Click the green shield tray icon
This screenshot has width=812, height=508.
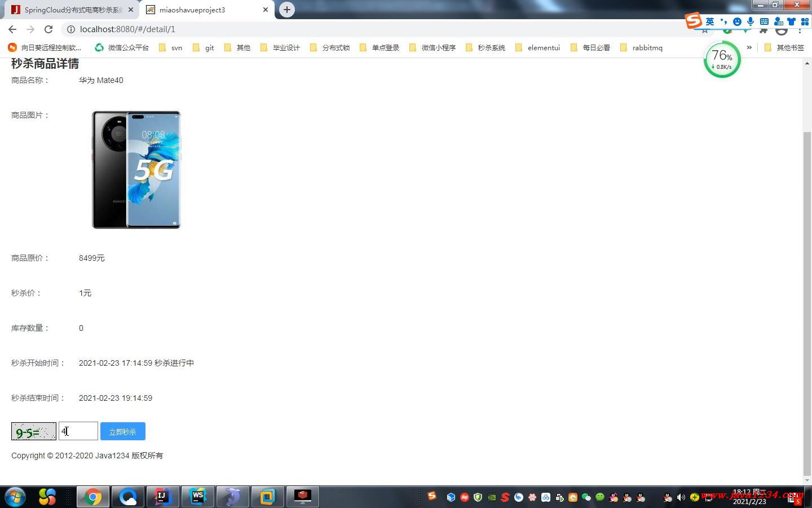(478, 497)
